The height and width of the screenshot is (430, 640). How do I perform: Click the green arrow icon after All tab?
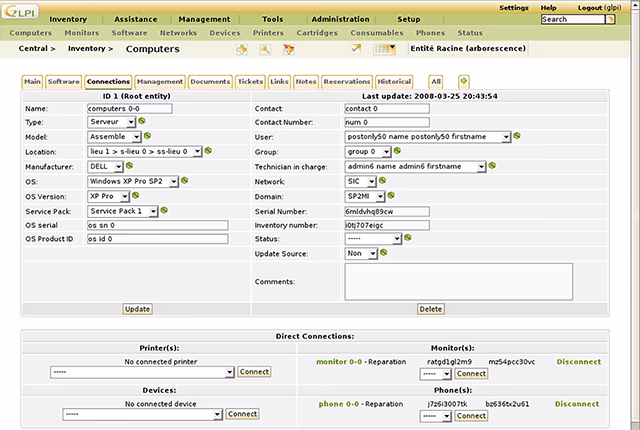coord(464,81)
